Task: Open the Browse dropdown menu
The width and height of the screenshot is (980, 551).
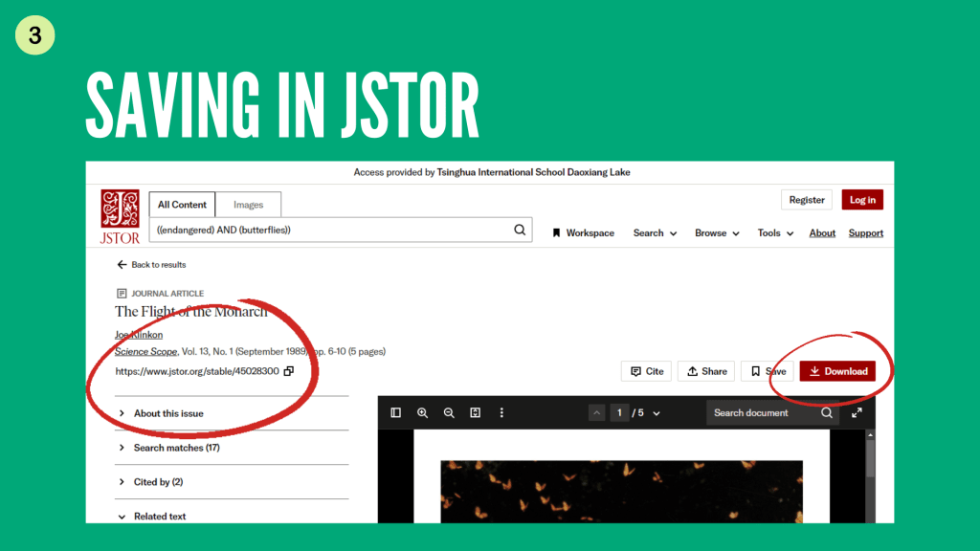Action: (717, 233)
